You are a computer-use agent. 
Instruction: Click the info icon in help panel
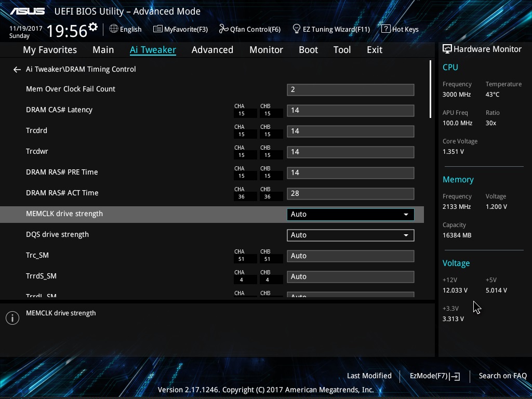[12, 318]
